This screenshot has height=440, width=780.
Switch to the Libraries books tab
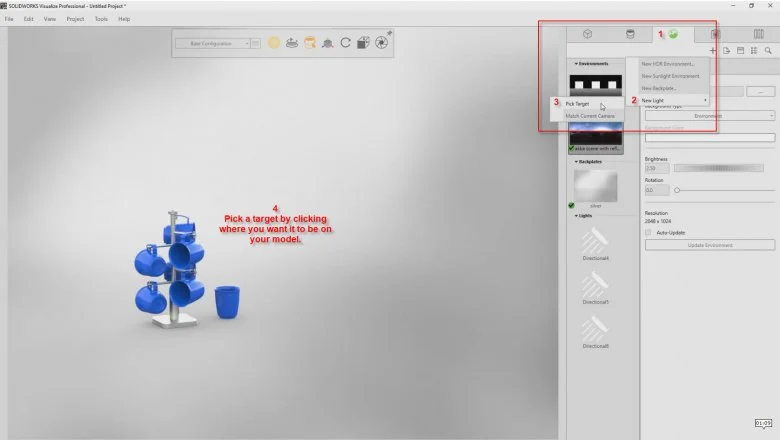pyautogui.click(x=759, y=34)
